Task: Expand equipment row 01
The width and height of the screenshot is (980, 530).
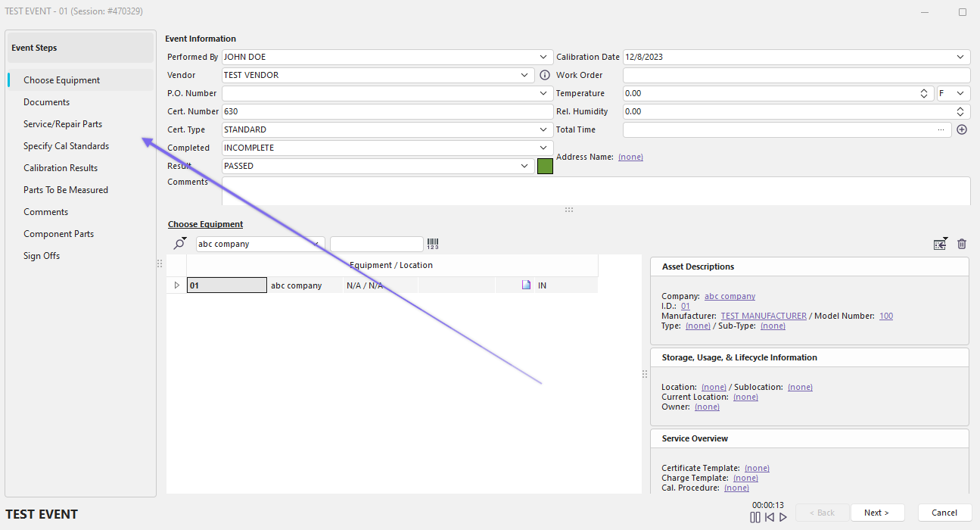Action: (177, 285)
